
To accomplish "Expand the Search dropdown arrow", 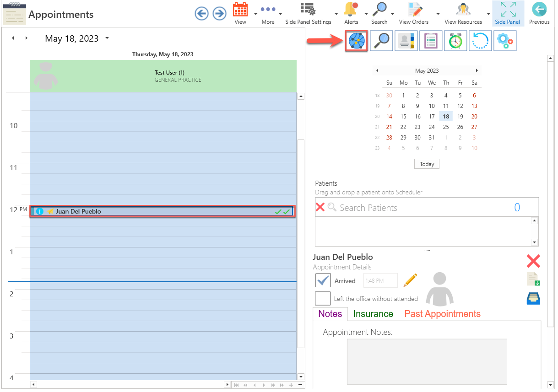I will pos(394,13).
